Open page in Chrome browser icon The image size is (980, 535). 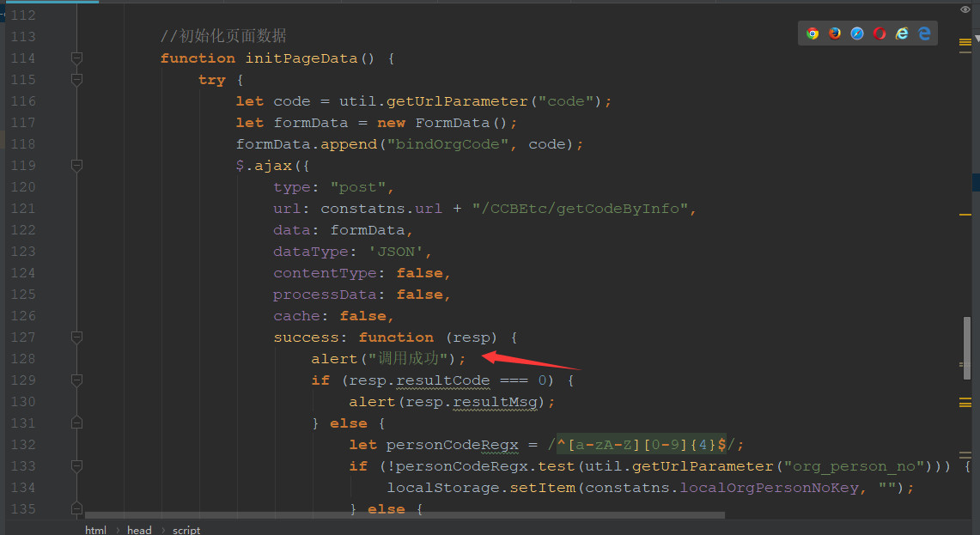coord(813,33)
